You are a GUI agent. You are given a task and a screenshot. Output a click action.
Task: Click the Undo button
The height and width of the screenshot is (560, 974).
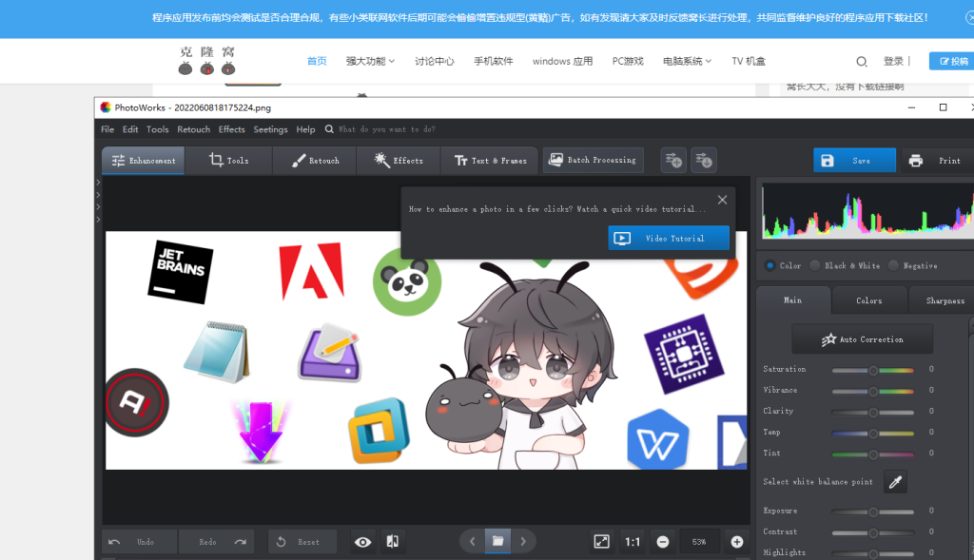(x=140, y=542)
